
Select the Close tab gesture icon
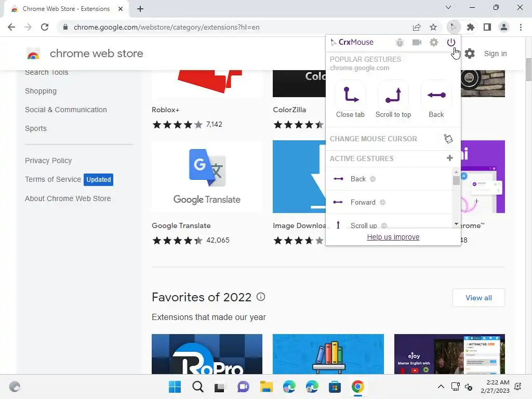[x=350, y=95]
